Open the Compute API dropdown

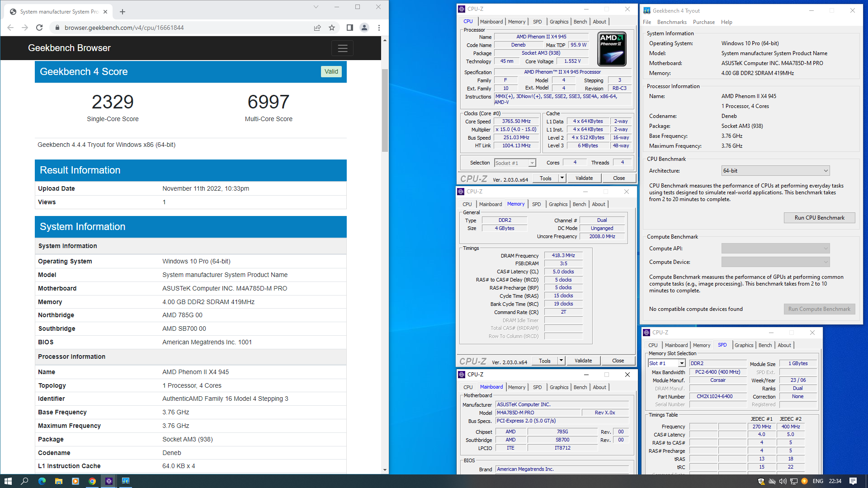coord(776,249)
